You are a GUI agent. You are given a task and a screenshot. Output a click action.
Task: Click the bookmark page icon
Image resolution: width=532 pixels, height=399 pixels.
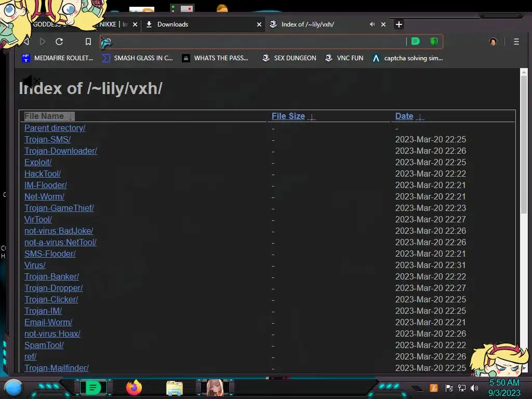tap(88, 42)
